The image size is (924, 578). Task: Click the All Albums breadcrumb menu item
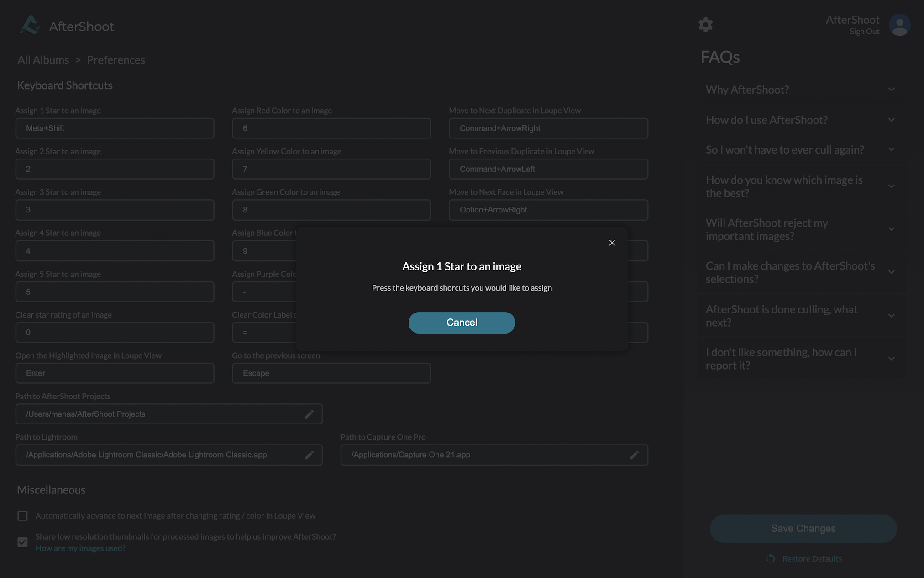pyautogui.click(x=42, y=59)
